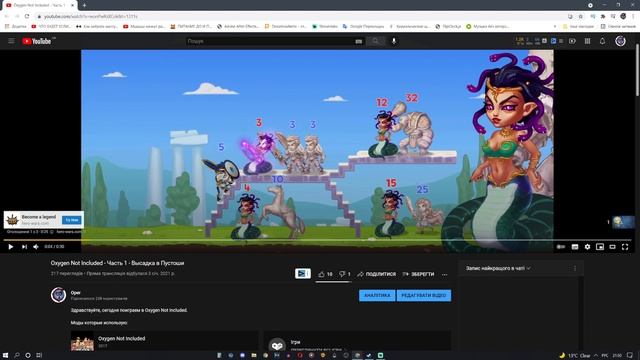
Task: Click ПОДІЛИТИСЯ share button
Action: (x=376, y=274)
